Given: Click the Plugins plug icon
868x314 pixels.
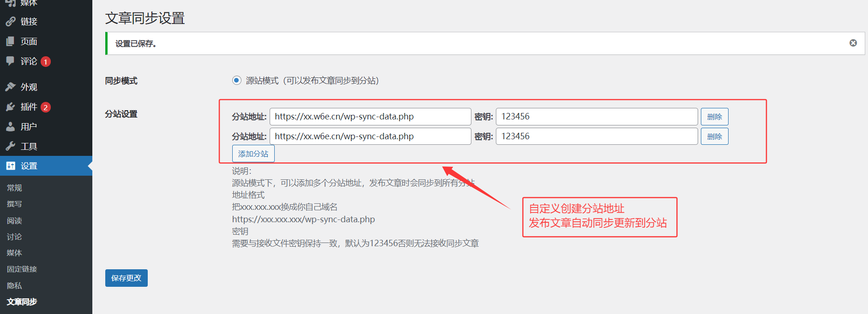Looking at the screenshot, I should pos(10,107).
